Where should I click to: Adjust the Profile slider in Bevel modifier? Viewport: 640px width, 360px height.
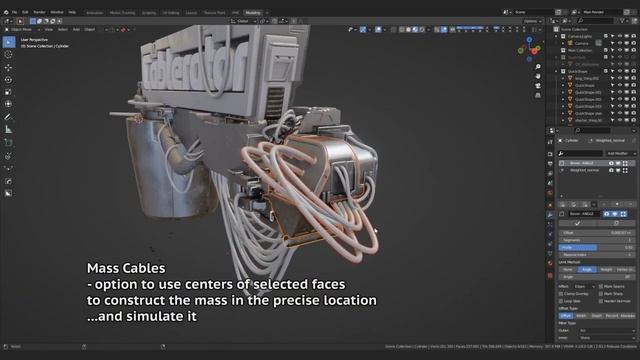597,247
